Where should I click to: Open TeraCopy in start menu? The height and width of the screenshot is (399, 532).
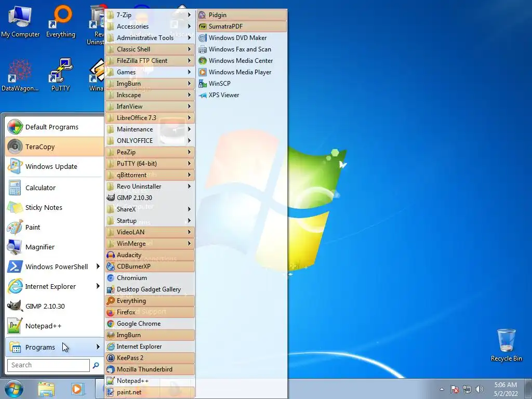[55, 147]
